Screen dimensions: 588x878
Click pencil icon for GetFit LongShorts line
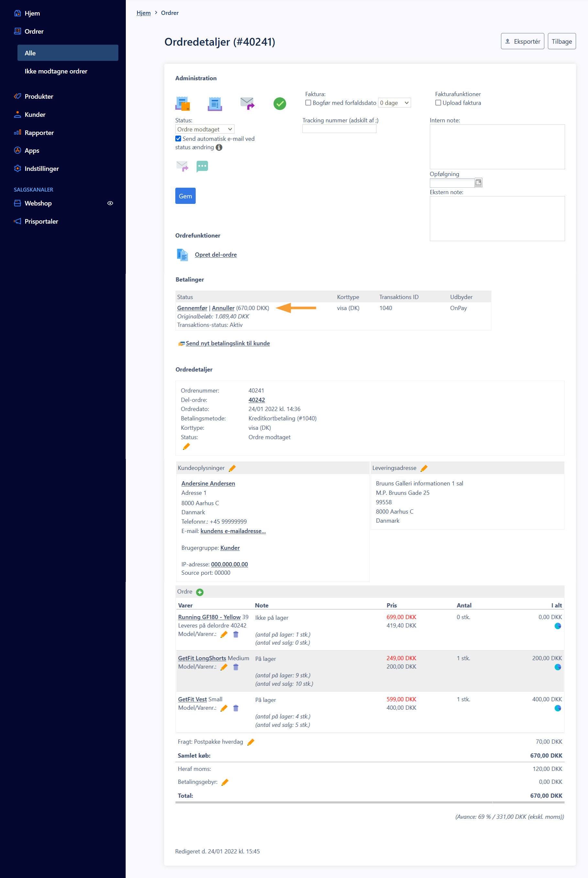[224, 667]
